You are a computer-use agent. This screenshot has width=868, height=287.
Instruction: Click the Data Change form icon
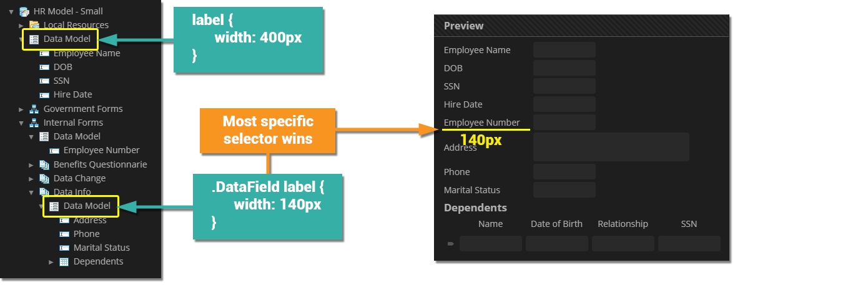tap(44, 178)
